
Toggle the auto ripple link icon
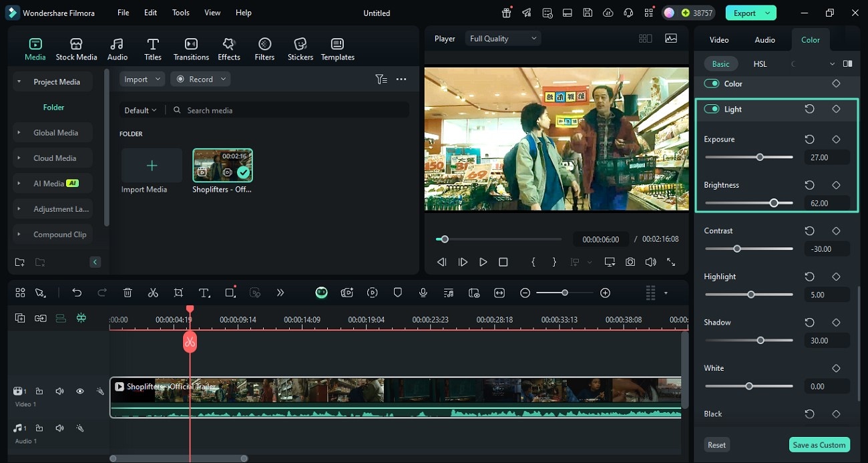(x=41, y=318)
